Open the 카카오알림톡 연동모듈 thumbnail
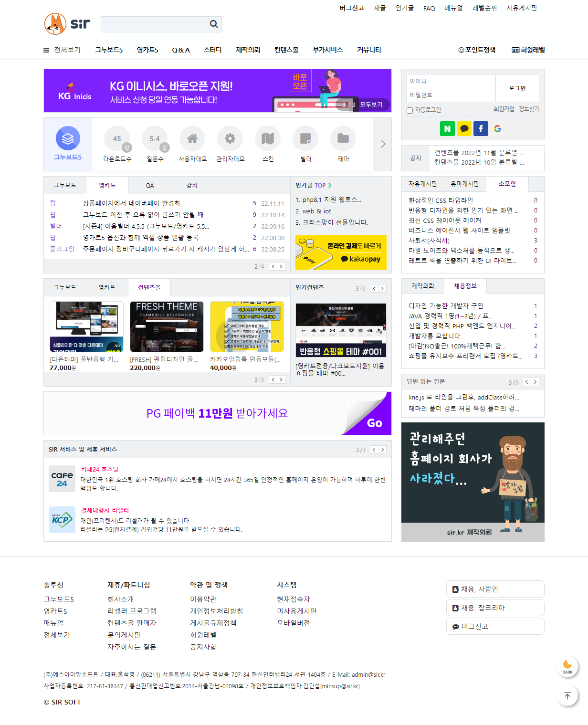Viewport: 588px width, 725px height. (247, 326)
